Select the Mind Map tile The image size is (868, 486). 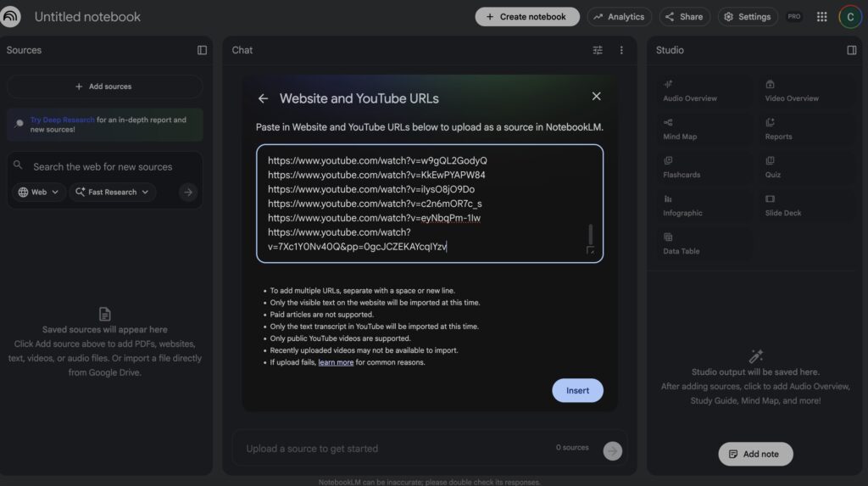(x=698, y=129)
